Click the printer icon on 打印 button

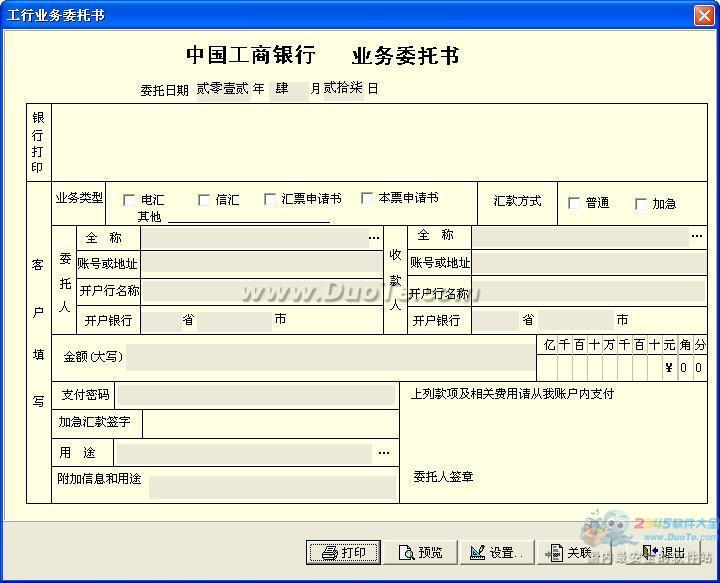point(329,553)
